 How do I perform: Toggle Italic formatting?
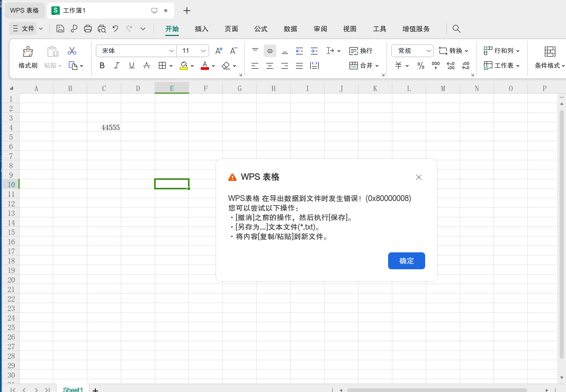click(116, 66)
